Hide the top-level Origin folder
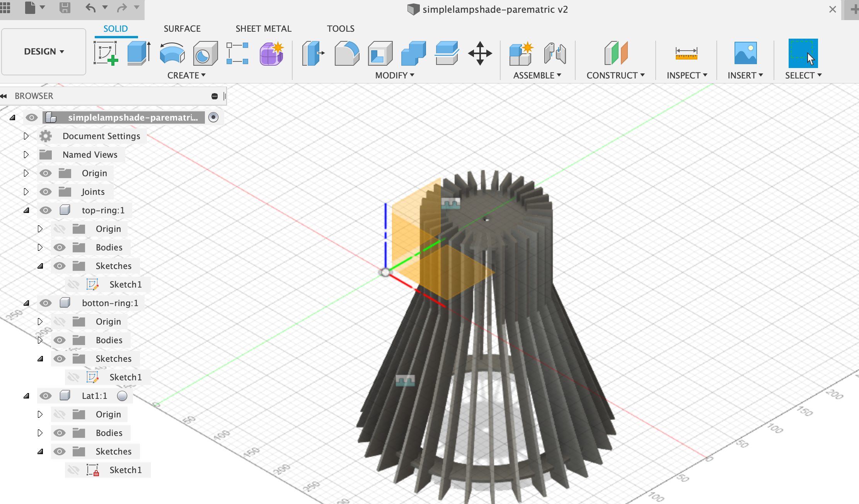Viewport: 859px width, 504px height. pos(46,173)
